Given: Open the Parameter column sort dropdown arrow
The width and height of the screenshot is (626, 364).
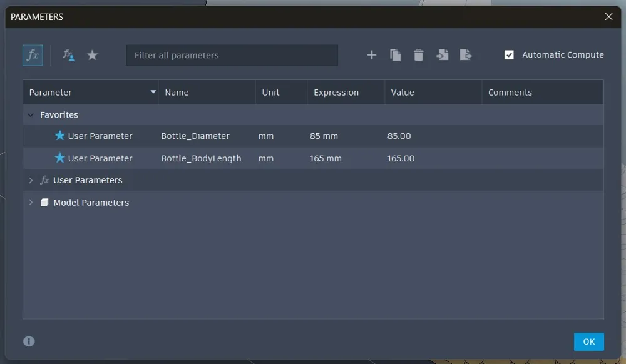Looking at the screenshot, I should pyautogui.click(x=153, y=92).
